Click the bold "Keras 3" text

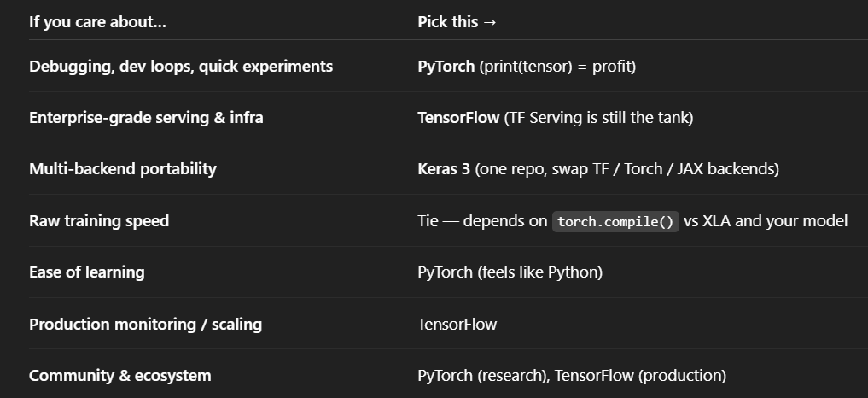[444, 169]
